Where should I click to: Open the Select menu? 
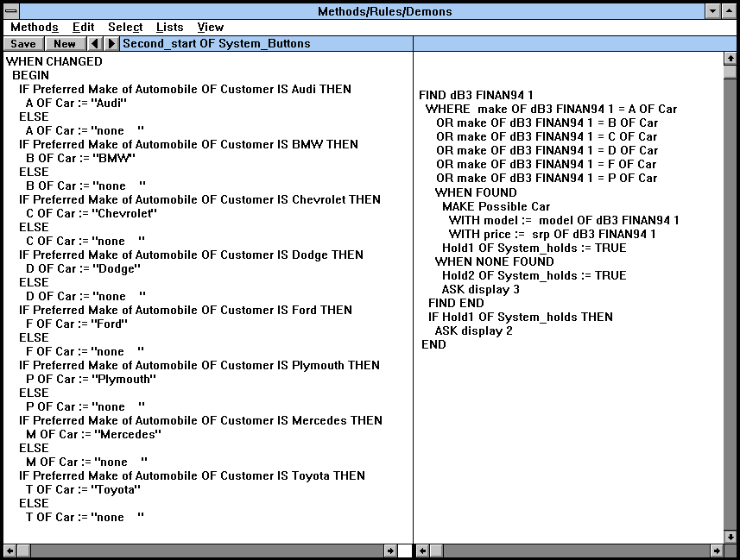pos(125,28)
